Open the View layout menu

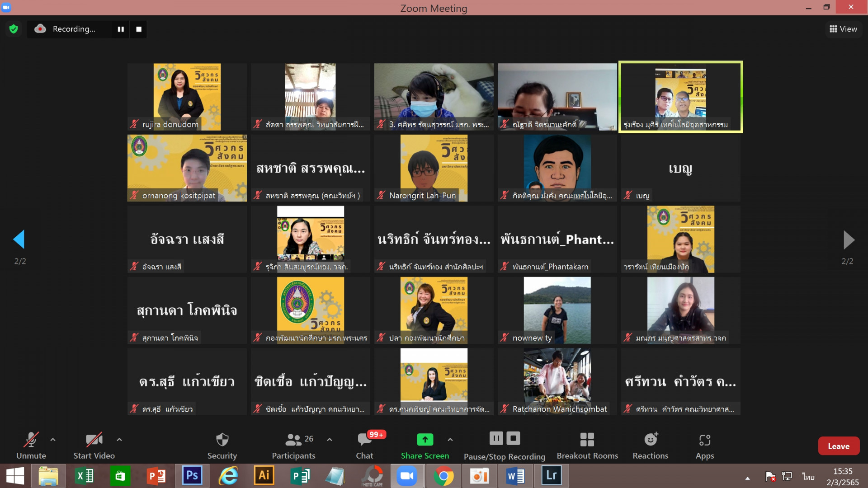click(x=843, y=29)
